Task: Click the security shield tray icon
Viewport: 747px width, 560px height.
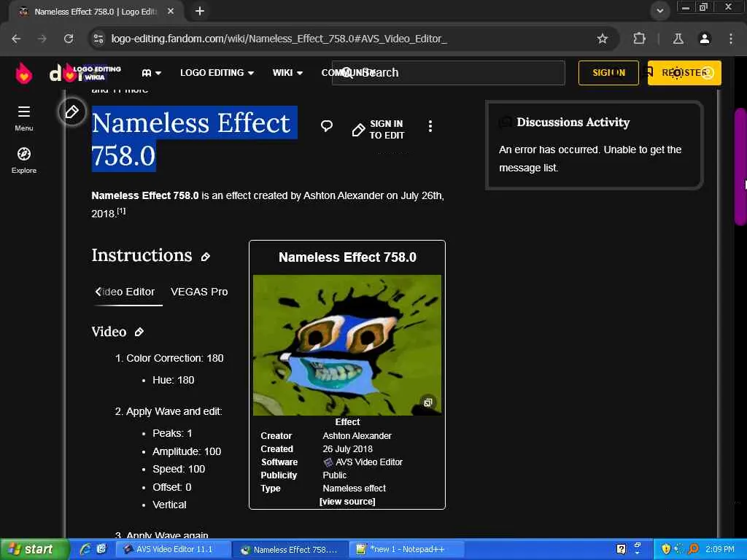Action: (666, 549)
